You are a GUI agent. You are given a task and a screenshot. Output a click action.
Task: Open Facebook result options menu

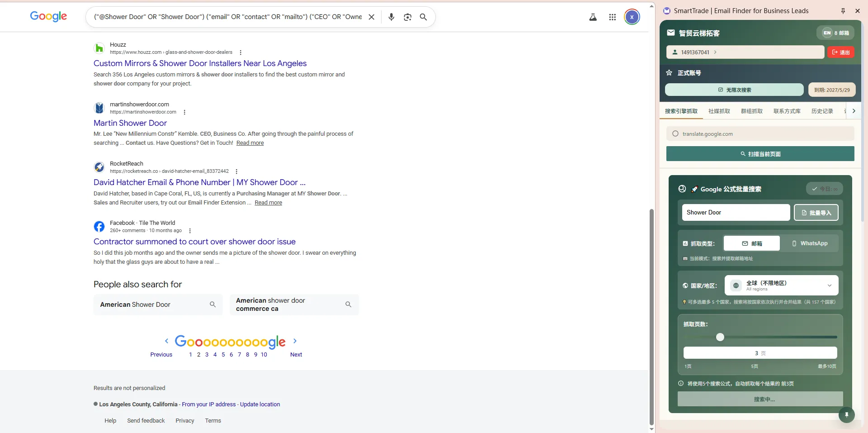point(190,231)
